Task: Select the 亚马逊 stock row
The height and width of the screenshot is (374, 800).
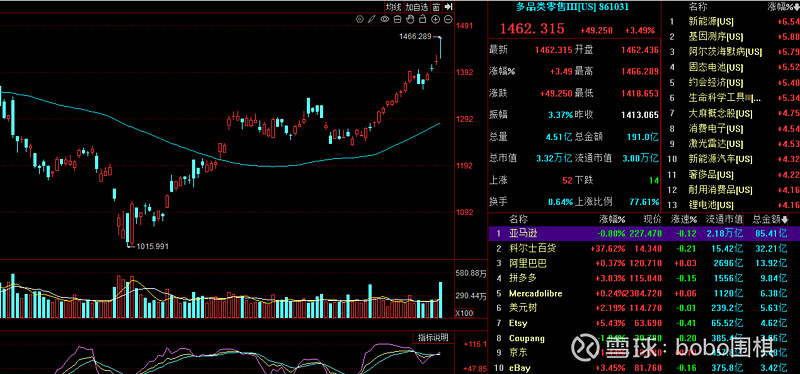Action: [x=644, y=234]
